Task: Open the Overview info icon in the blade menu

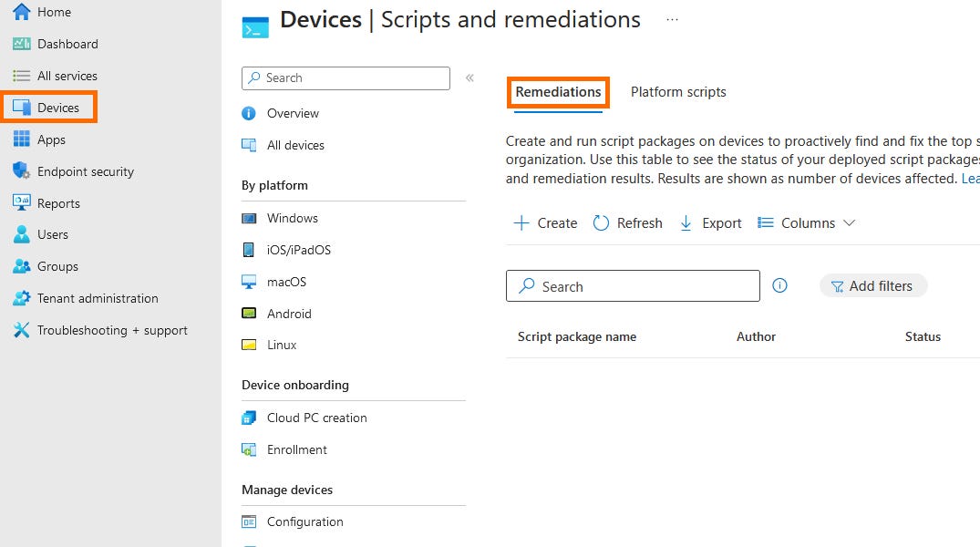Action: [x=250, y=113]
